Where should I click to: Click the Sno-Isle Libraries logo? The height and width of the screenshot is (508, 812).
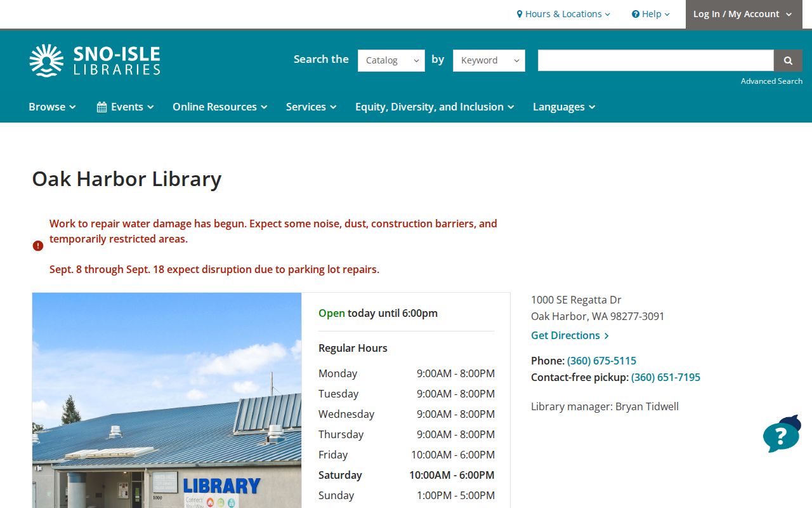tap(95, 60)
